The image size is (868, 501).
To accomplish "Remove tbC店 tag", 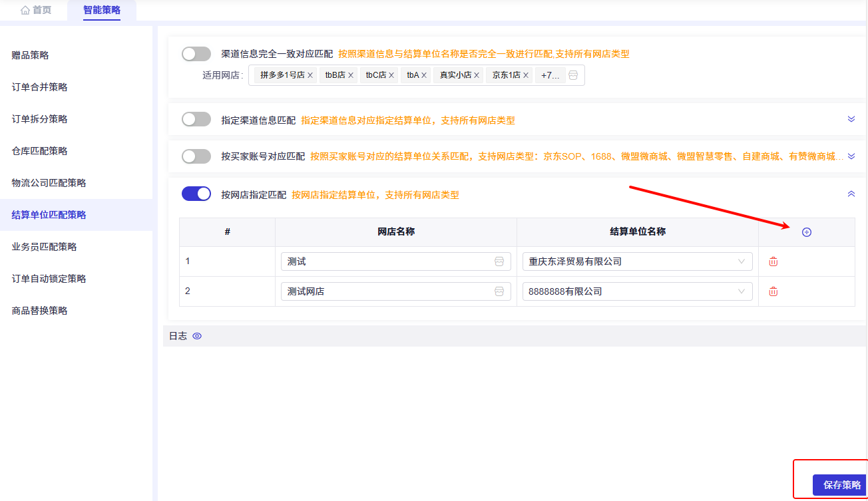I will pyautogui.click(x=391, y=75).
